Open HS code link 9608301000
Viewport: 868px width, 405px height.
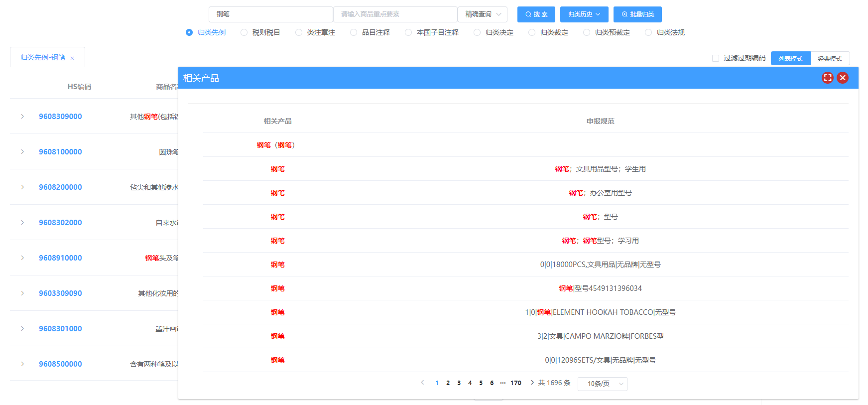click(x=60, y=329)
